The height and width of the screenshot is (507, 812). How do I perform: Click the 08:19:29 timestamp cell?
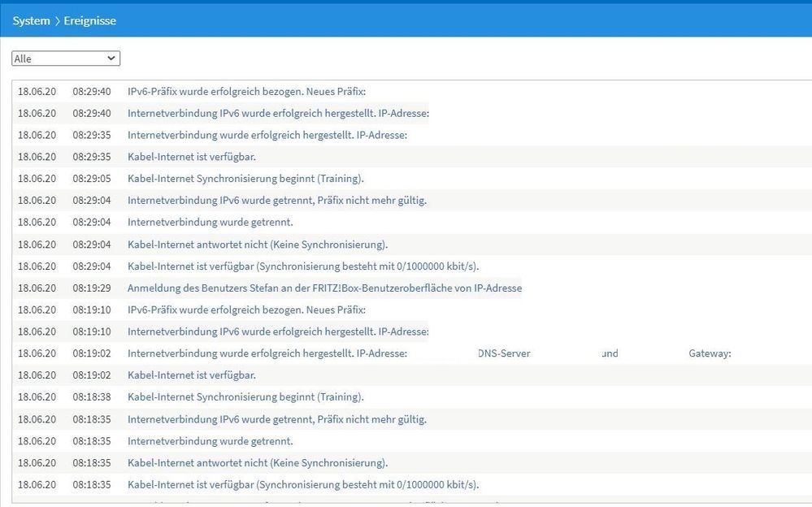(92, 288)
